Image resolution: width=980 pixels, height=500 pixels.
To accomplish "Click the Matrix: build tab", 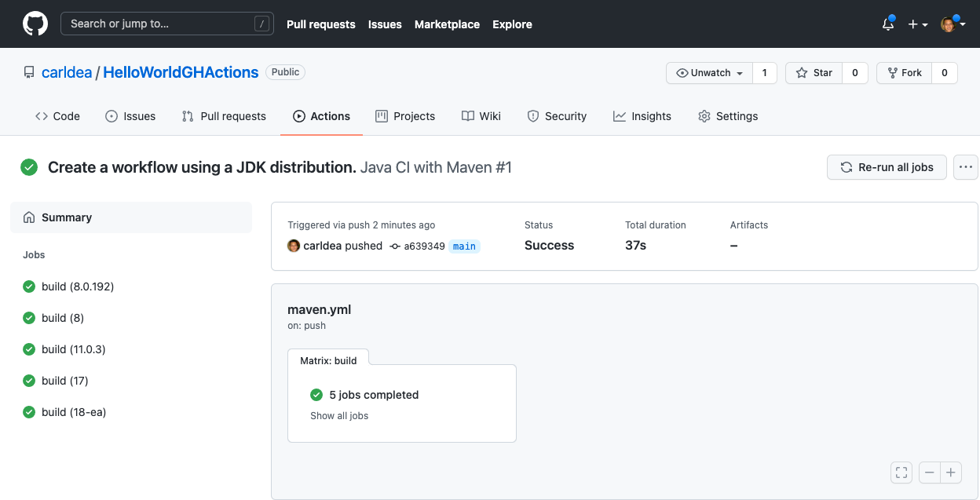I will pyautogui.click(x=328, y=360).
